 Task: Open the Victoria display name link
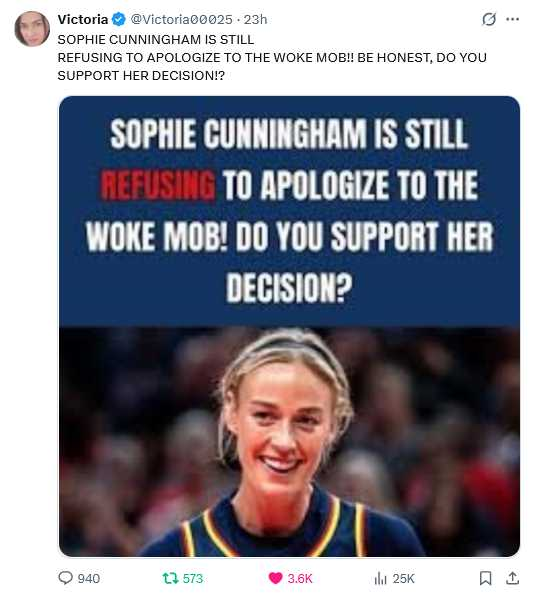[x=83, y=19]
